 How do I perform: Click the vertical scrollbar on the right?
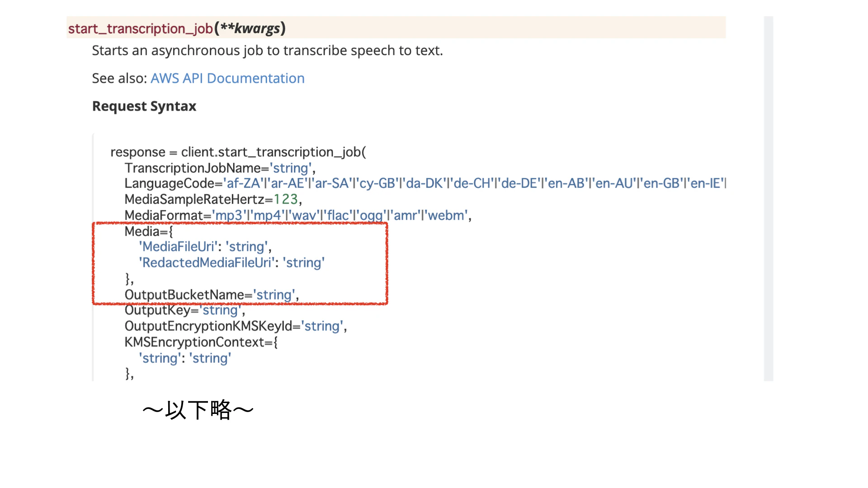click(x=768, y=199)
